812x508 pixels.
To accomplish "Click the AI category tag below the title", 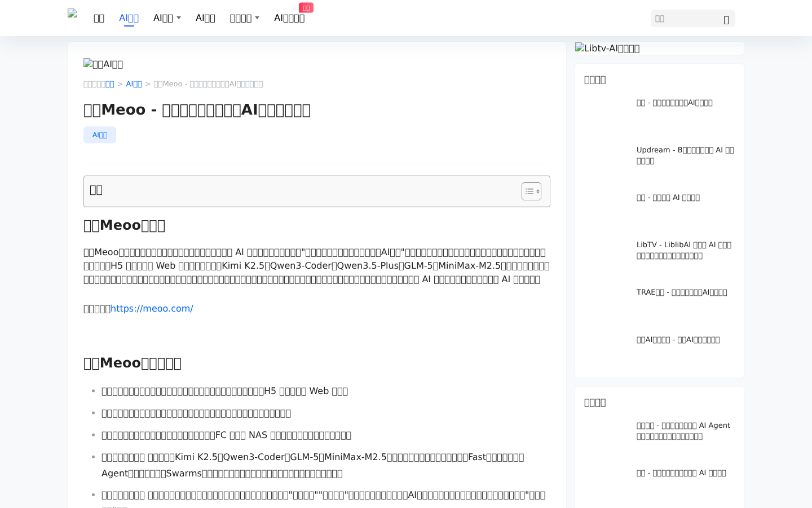I will coord(100,135).
